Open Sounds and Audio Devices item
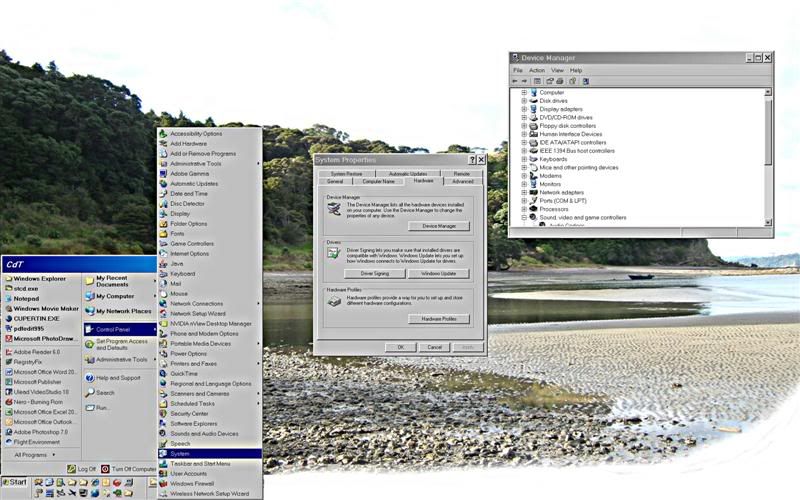The image size is (800, 500). [x=204, y=434]
